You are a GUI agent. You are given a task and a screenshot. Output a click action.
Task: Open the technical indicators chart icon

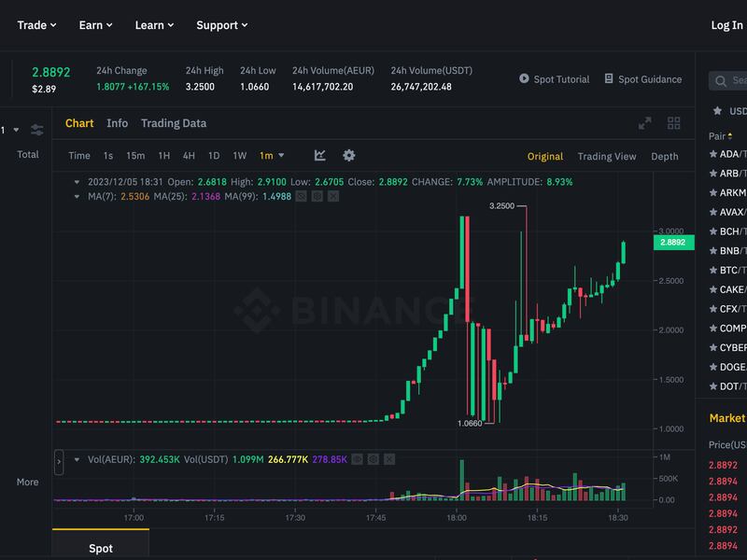pyautogui.click(x=320, y=155)
